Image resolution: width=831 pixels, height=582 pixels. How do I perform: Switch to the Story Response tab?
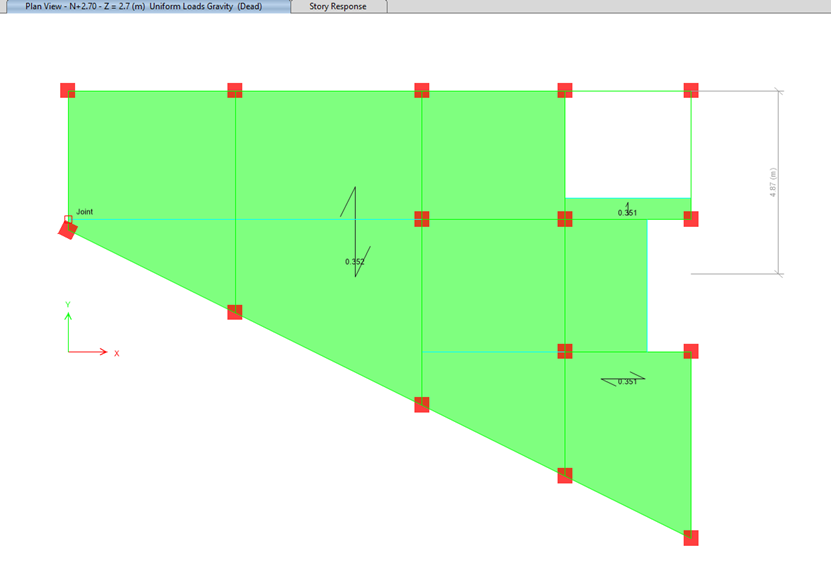(x=336, y=6)
